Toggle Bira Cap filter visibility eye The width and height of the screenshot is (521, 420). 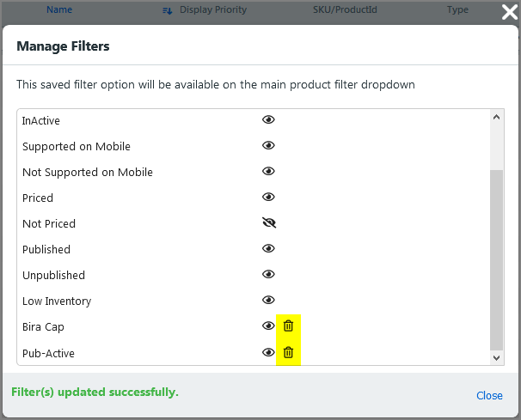point(268,326)
